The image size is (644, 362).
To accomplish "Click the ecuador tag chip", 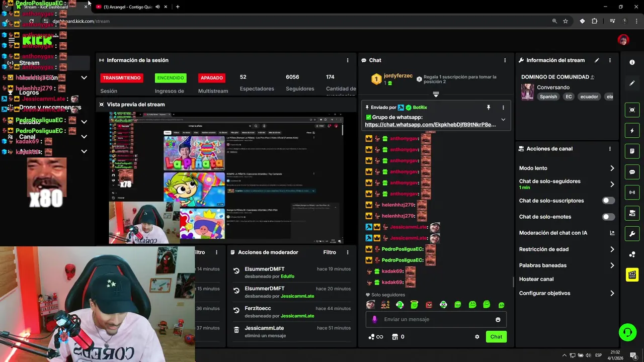I will 589,97.
